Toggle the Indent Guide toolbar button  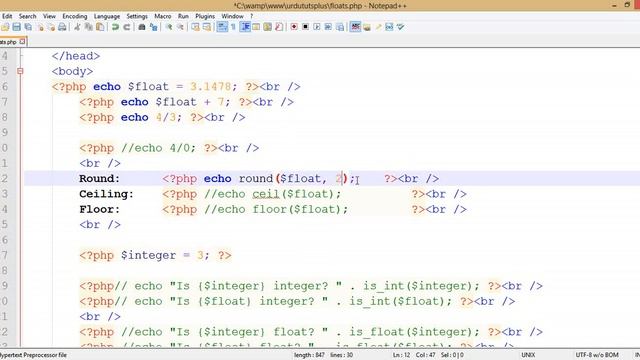(245, 27)
